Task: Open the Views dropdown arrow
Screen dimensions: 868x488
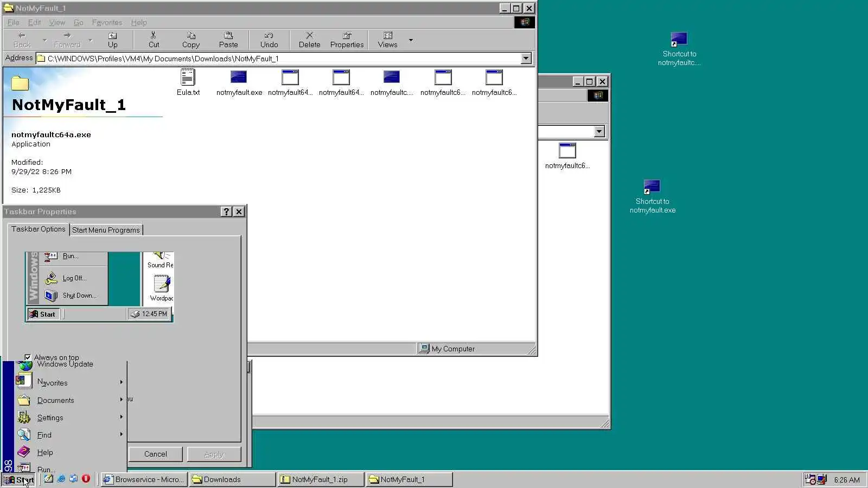Action: 411,40
